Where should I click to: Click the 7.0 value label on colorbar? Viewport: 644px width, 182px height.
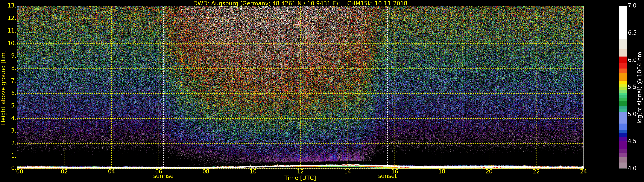(x=632, y=6)
